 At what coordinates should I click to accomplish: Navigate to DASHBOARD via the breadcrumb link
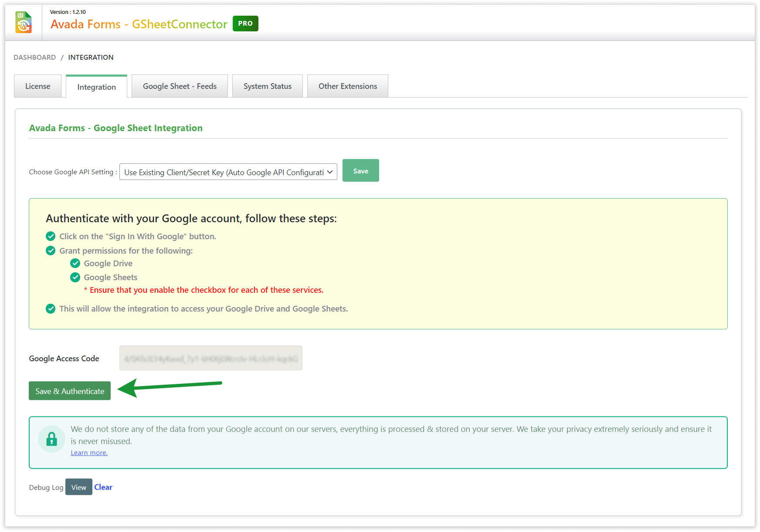pyautogui.click(x=34, y=57)
